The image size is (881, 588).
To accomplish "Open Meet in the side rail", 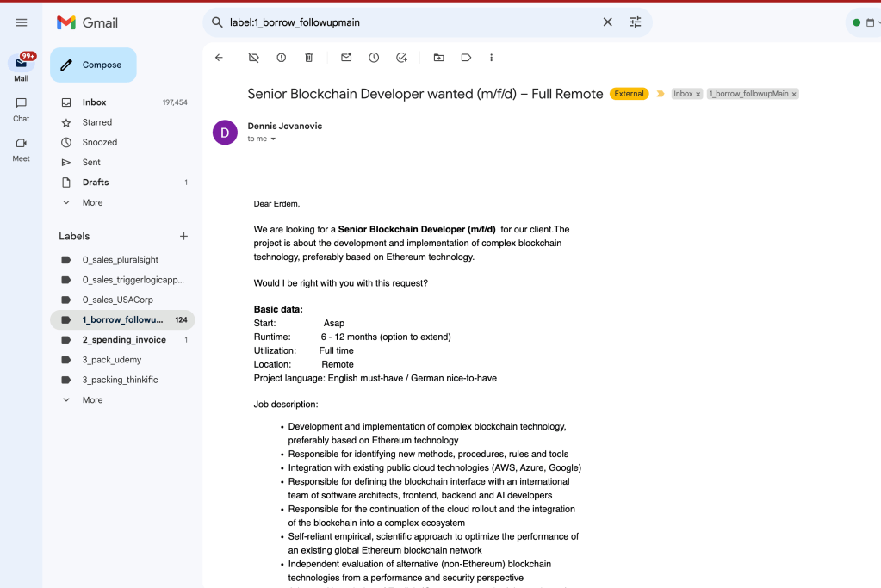I will pos(22,150).
